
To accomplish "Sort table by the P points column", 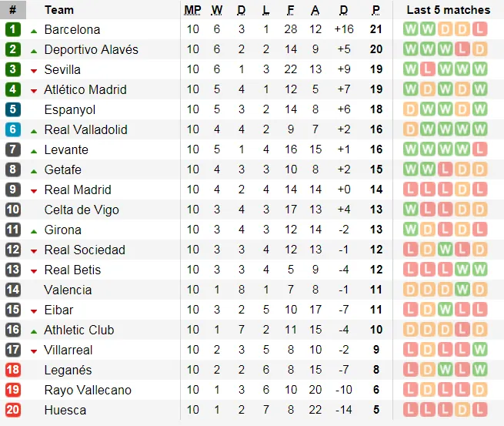I will [375, 10].
